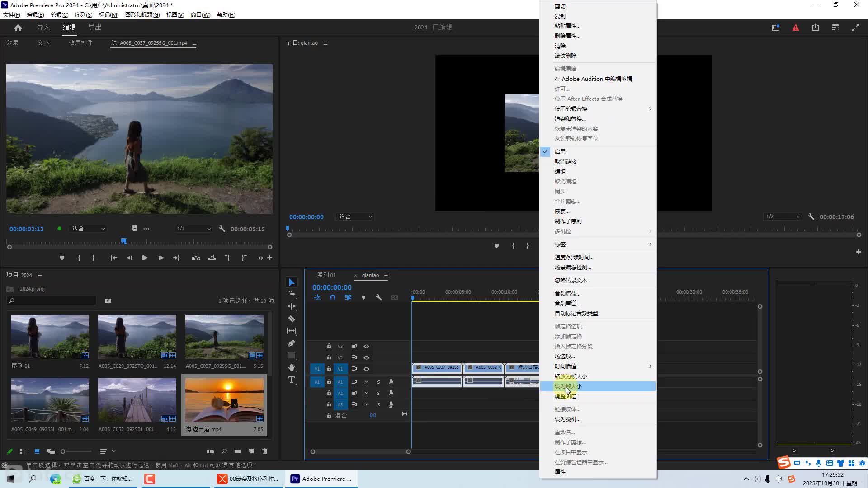Focus the project panel search field

click(52, 300)
